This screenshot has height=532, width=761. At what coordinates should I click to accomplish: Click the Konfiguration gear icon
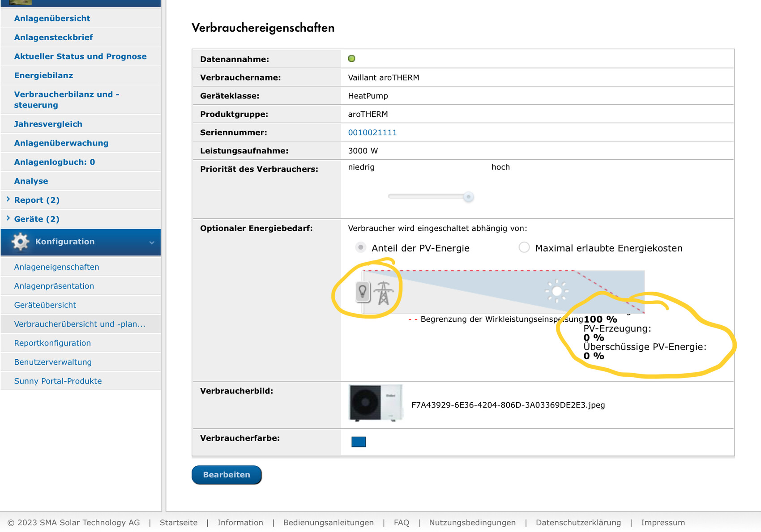pos(20,242)
